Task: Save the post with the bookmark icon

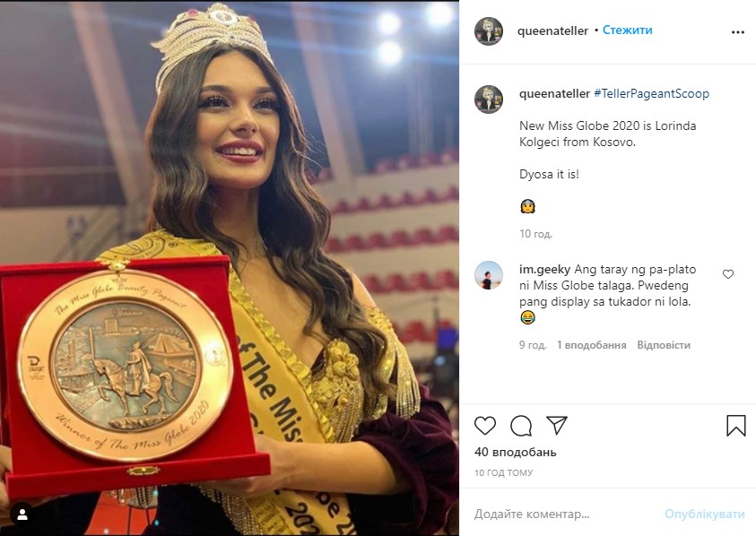Action: tap(735, 426)
